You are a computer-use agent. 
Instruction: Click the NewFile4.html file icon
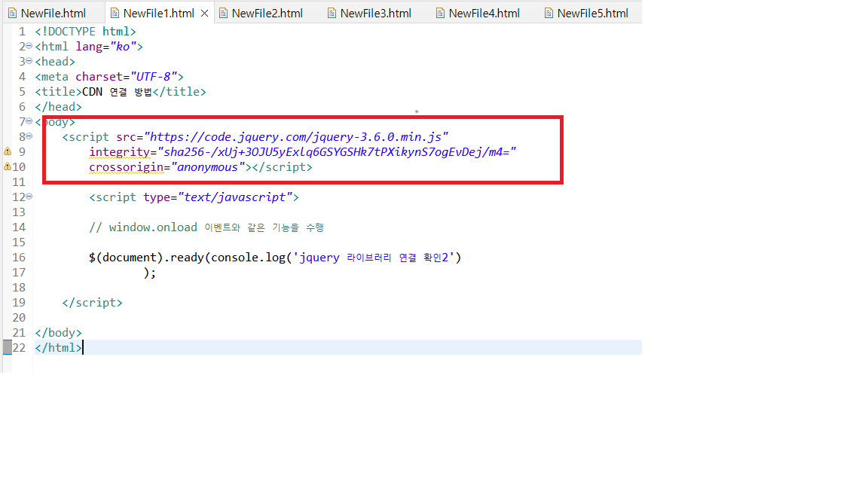[x=440, y=14]
